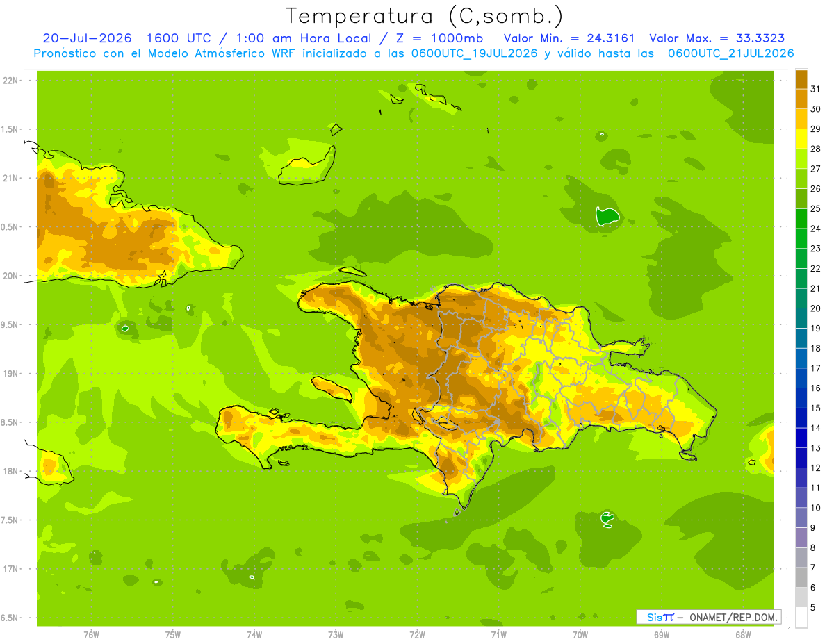Screen dimensions: 834x644
Task: Click the '17N' latitude label
Action: pyautogui.click(x=11, y=569)
